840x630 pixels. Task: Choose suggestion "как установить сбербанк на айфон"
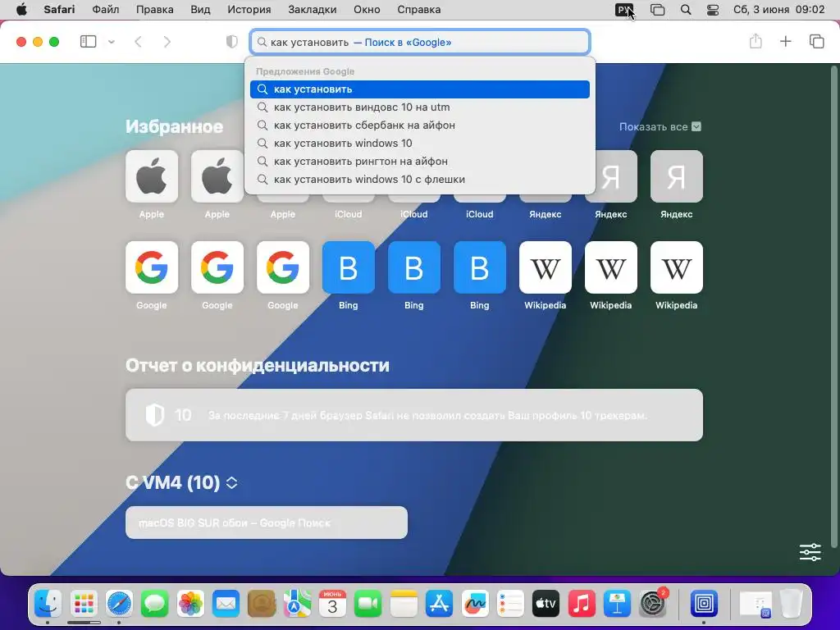click(419, 125)
